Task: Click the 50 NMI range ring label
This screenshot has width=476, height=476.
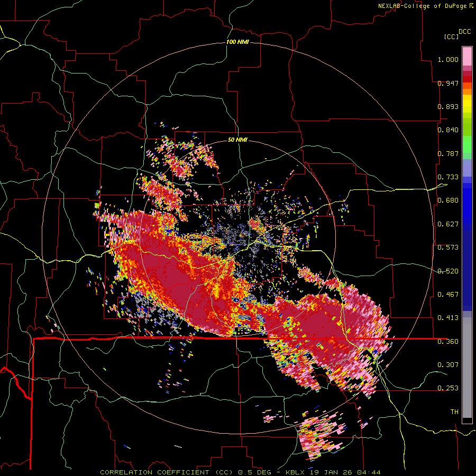Action: pyautogui.click(x=237, y=140)
